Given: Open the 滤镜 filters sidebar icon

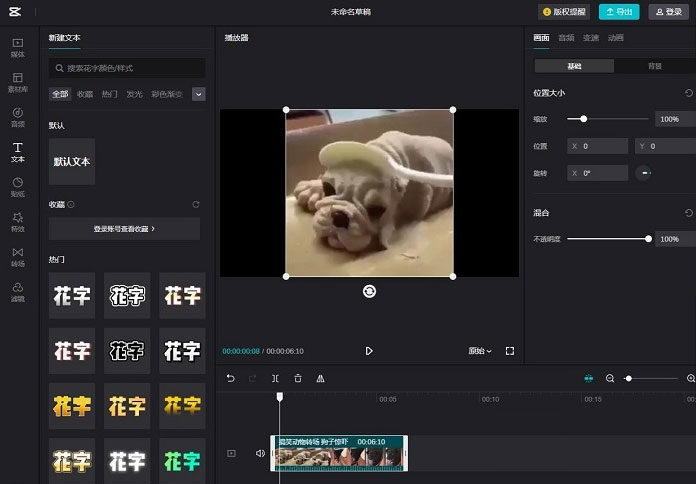Looking at the screenshot, I should pyautogui.click(x=18, y=292).
